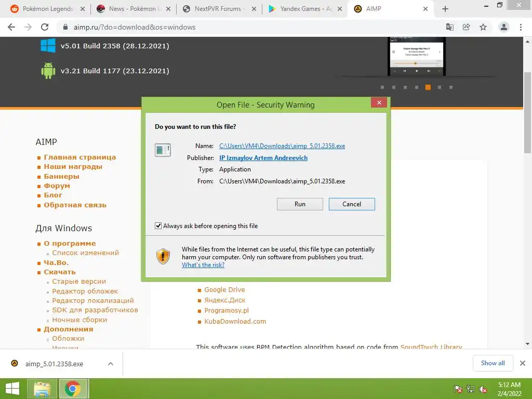Click the translate page icon
The image size is (532, 399).
449,27
